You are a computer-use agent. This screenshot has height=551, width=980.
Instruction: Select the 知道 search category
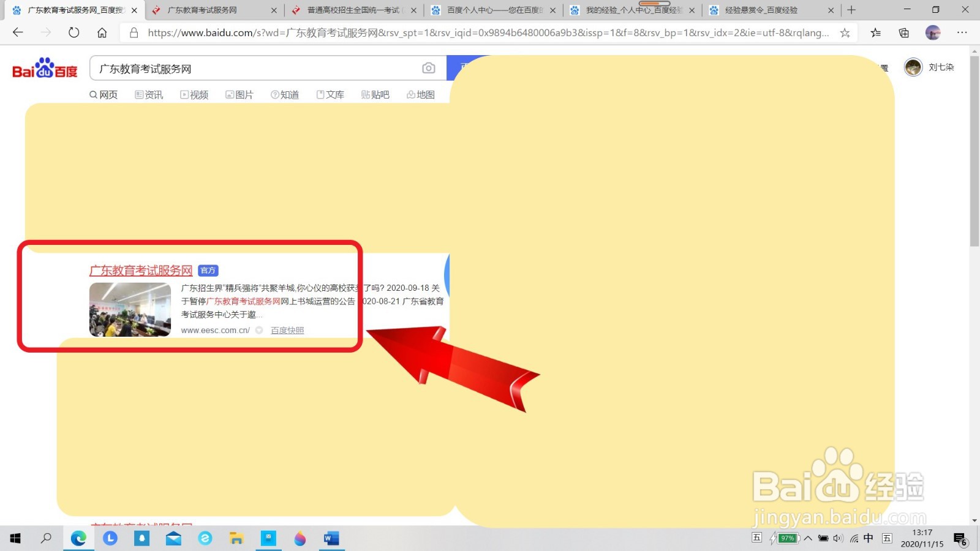coord(285,95)
